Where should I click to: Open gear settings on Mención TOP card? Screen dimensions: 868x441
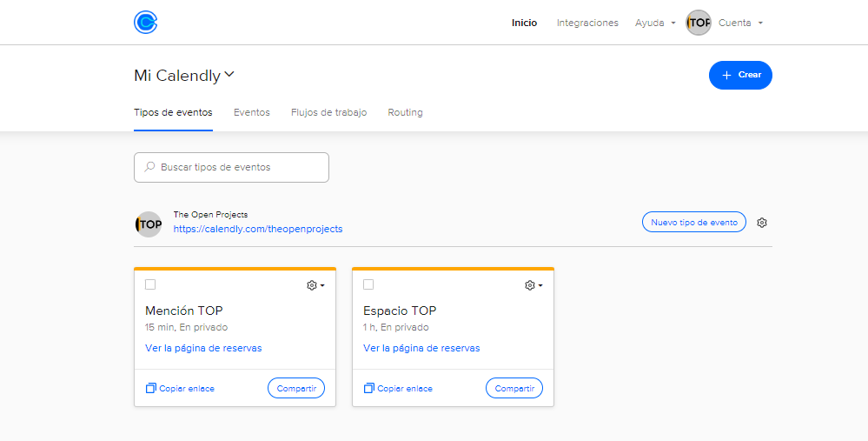(315, 285)
